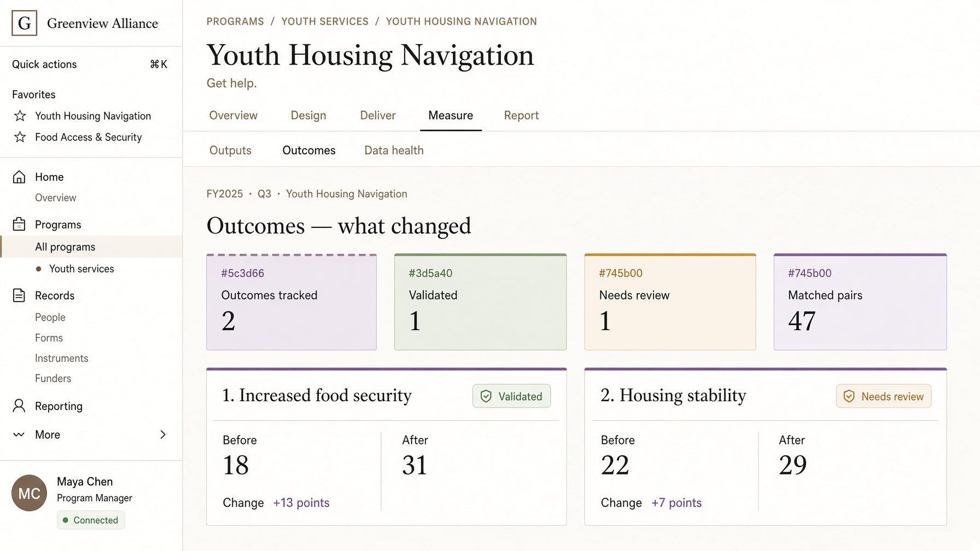Click the Programs clipboard icon

19,225
